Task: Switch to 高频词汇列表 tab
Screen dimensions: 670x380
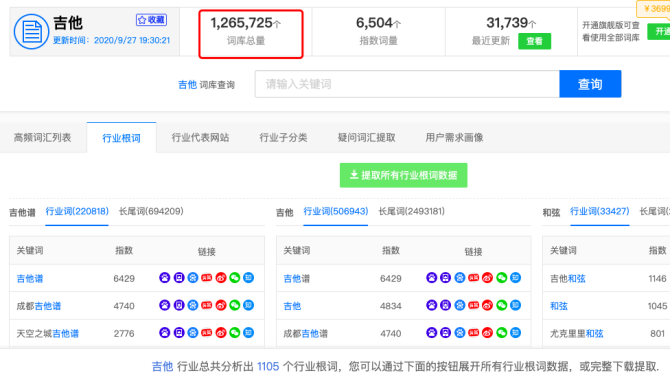Action: point(42,138)
